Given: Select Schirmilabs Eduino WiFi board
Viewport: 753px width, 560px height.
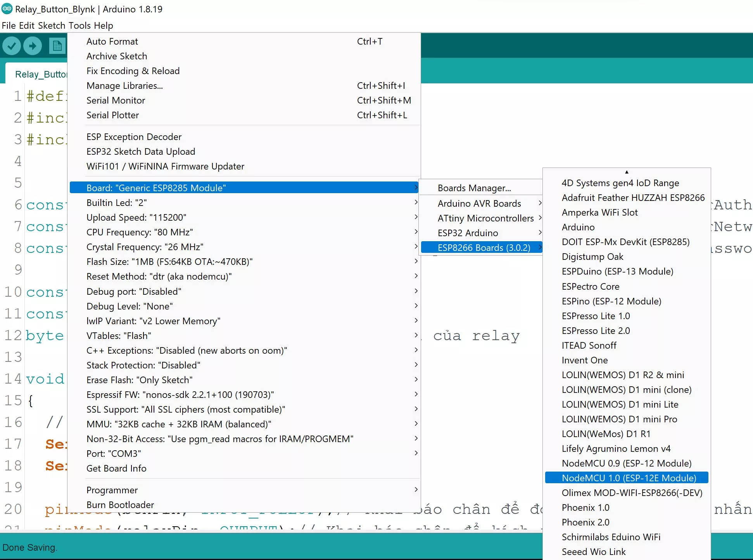Looking at the screenshot, I should (627, 537).
